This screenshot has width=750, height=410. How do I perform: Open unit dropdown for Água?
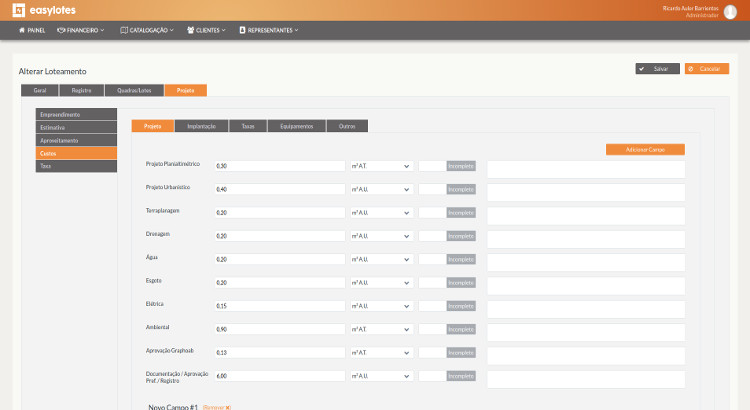point(381,259)
